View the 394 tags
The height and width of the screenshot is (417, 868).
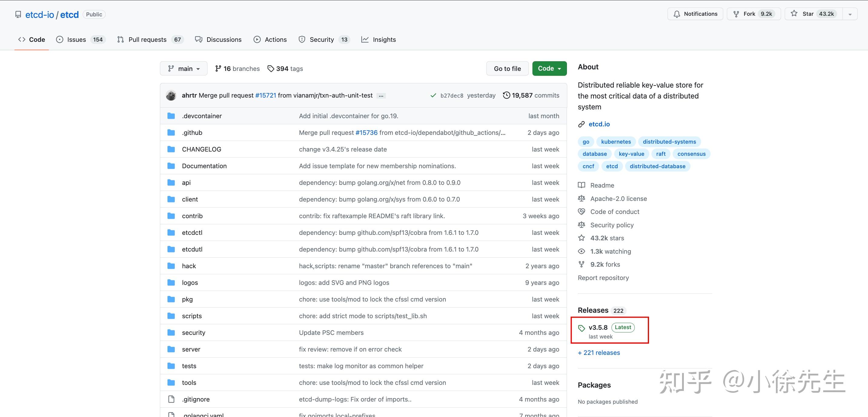tap(285, 68)
